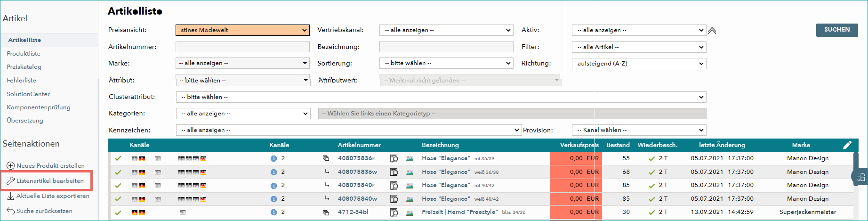Image resolution: width=868 pixels, height=221 pixels.
Task: Open article number 408075836r link
Action: tap(356, 158)
